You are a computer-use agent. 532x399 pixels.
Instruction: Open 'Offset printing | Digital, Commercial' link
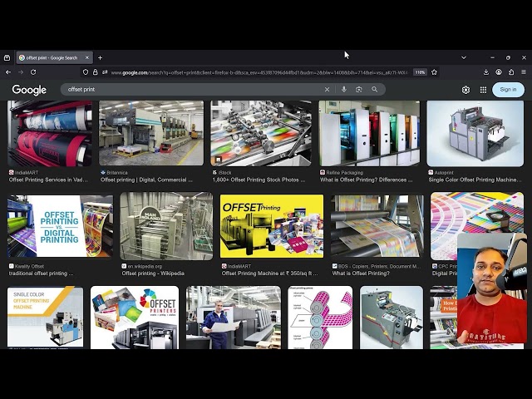(146, 180)
